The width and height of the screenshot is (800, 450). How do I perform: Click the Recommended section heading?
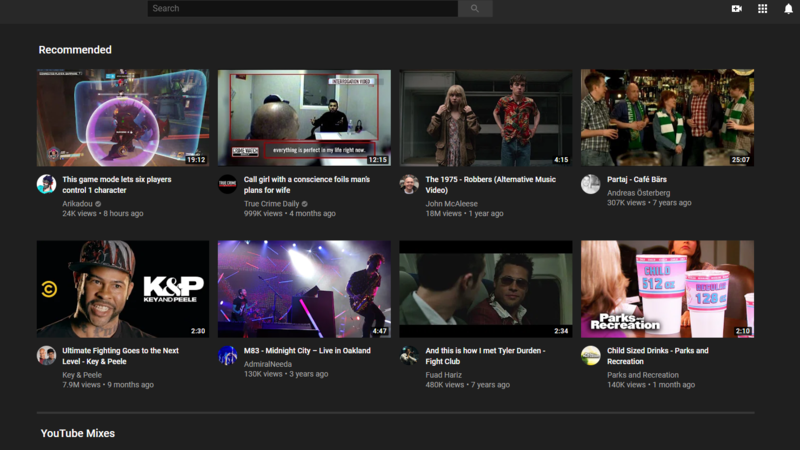75,50
